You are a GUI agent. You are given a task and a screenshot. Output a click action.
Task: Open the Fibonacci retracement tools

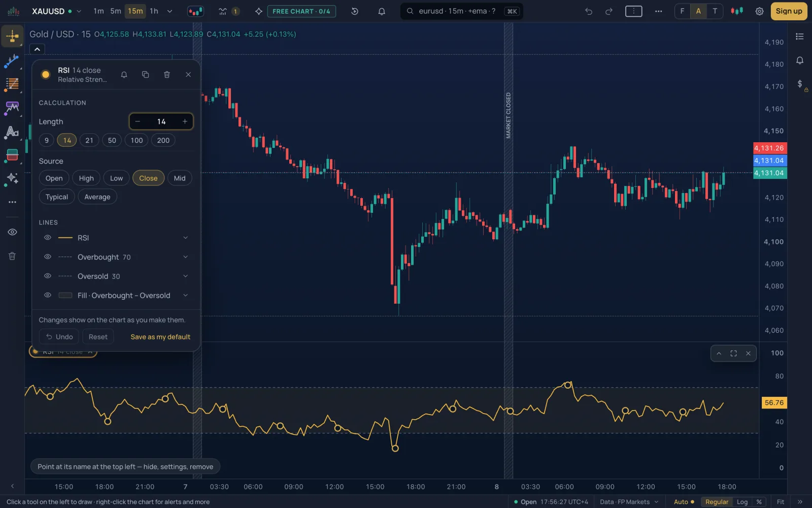12,84
